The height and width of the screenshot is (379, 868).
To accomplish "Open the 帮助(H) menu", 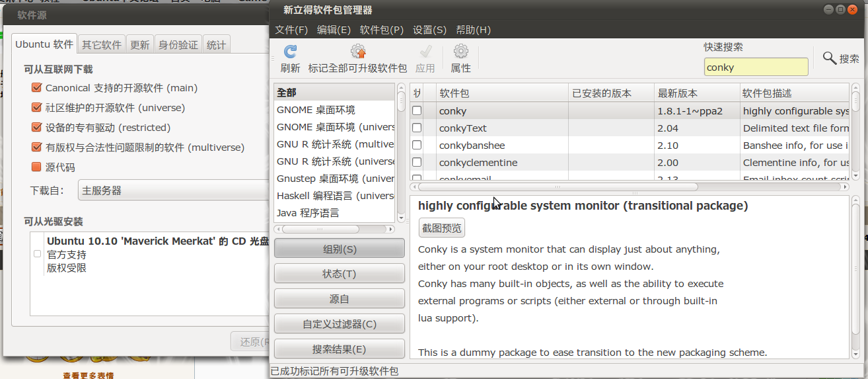I will tap(473, 30).
